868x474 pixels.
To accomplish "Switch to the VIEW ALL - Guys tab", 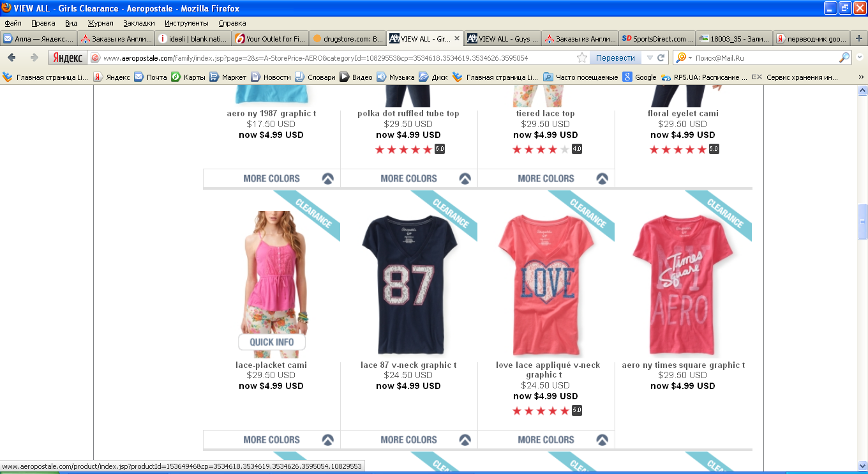I will pyautogui.click(x=502, y=38).
